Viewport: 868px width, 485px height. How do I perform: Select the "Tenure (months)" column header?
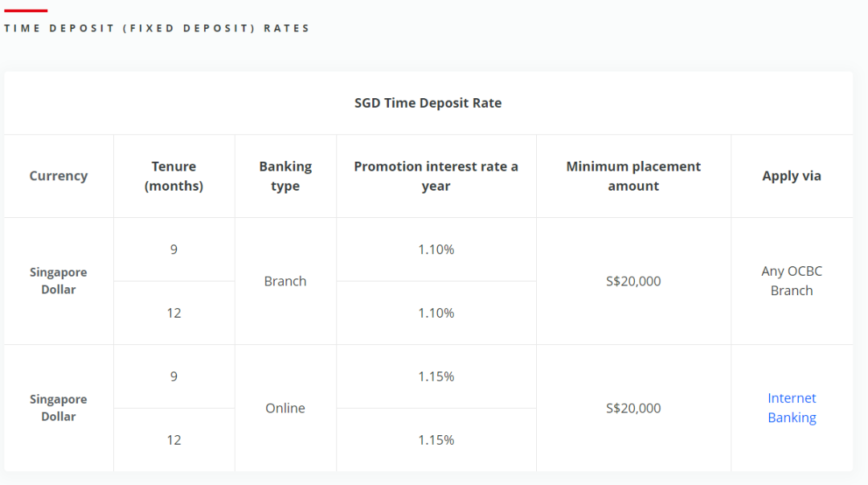pyautogui.click(x=174, y=176)
